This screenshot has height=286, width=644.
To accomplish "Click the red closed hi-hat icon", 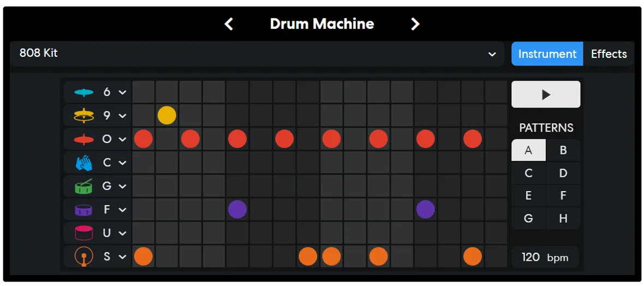I will click(84, 139).
